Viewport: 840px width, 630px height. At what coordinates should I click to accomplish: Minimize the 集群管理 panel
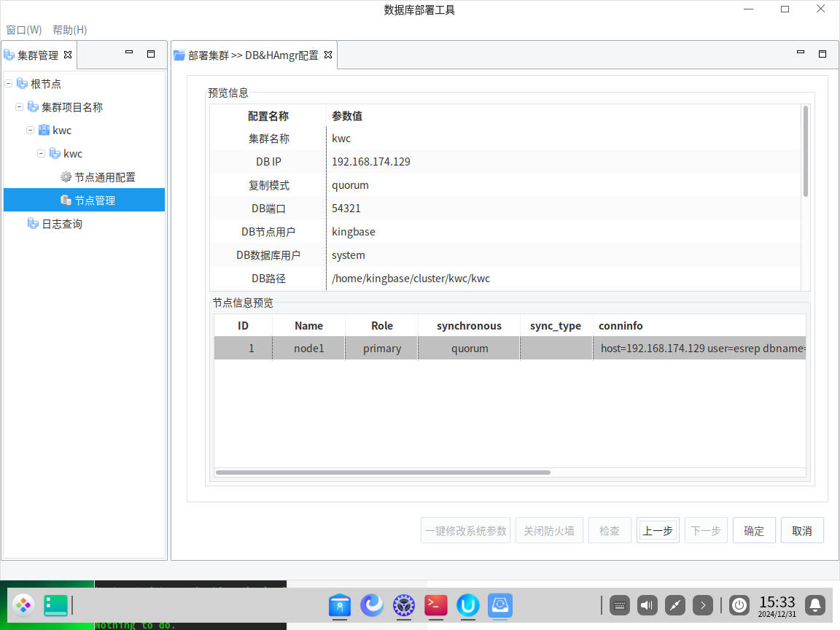pos(129,53)
